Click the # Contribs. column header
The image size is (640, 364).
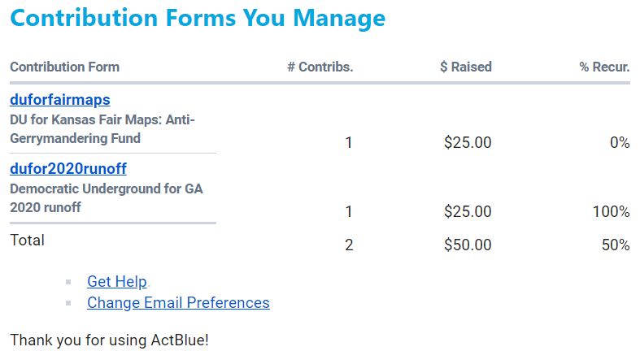320,67
